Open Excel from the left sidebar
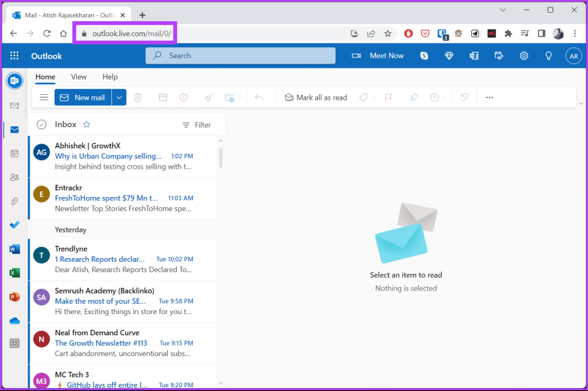This screenshot has height=391, width=588. click(14, 273)
